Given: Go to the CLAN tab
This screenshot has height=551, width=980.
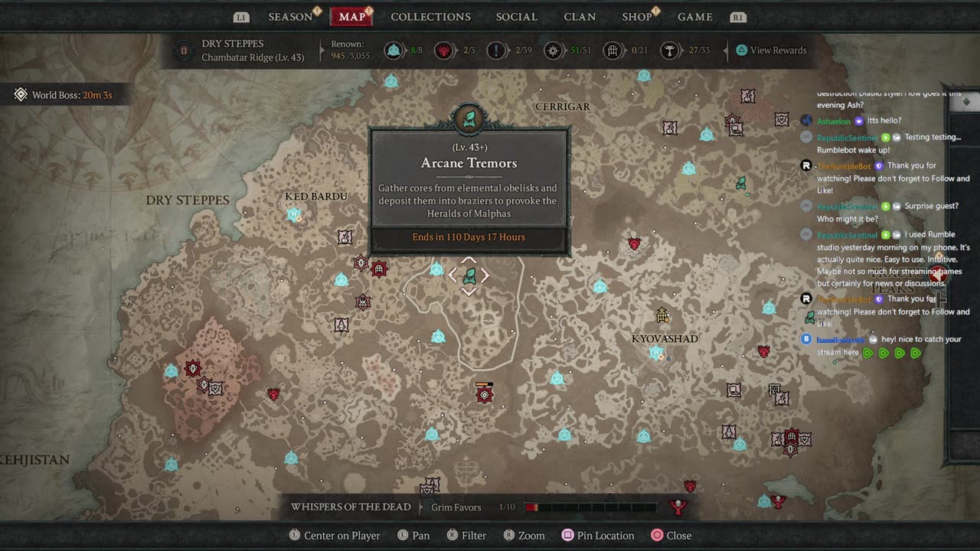Looking at the screenshot, I should [x=580, y=17].
